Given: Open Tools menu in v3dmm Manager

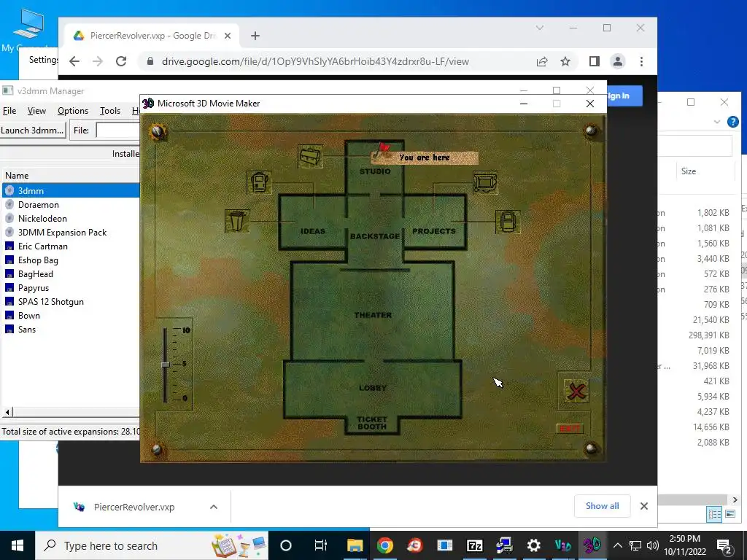Looking at the screenshot, I should [x=110, y=111].
